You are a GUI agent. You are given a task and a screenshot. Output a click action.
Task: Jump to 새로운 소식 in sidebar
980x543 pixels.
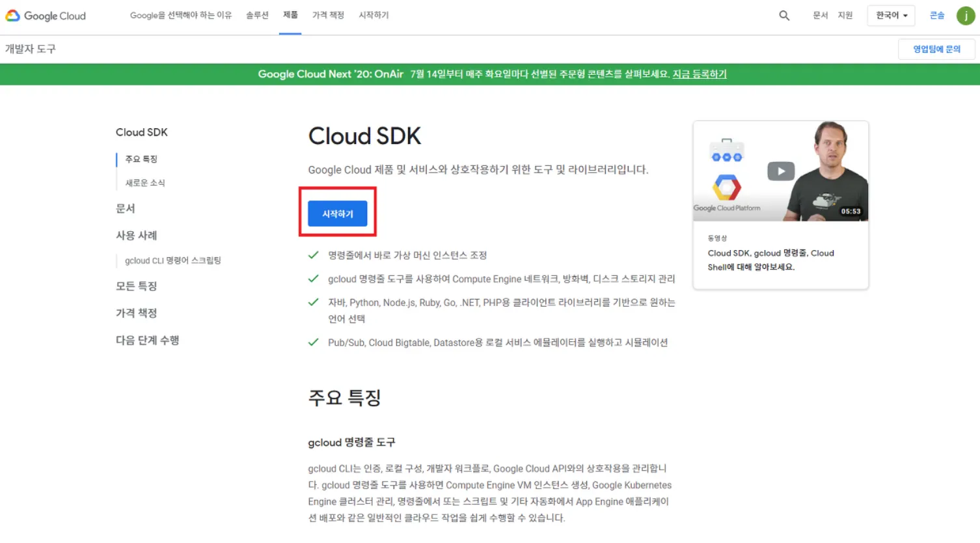[x=145, y=183]
